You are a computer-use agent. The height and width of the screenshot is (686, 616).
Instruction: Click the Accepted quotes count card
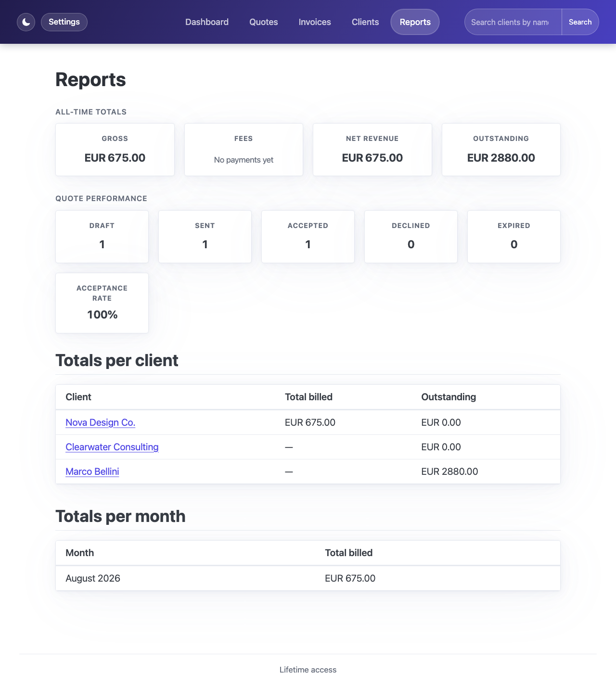tap(308, 237)
